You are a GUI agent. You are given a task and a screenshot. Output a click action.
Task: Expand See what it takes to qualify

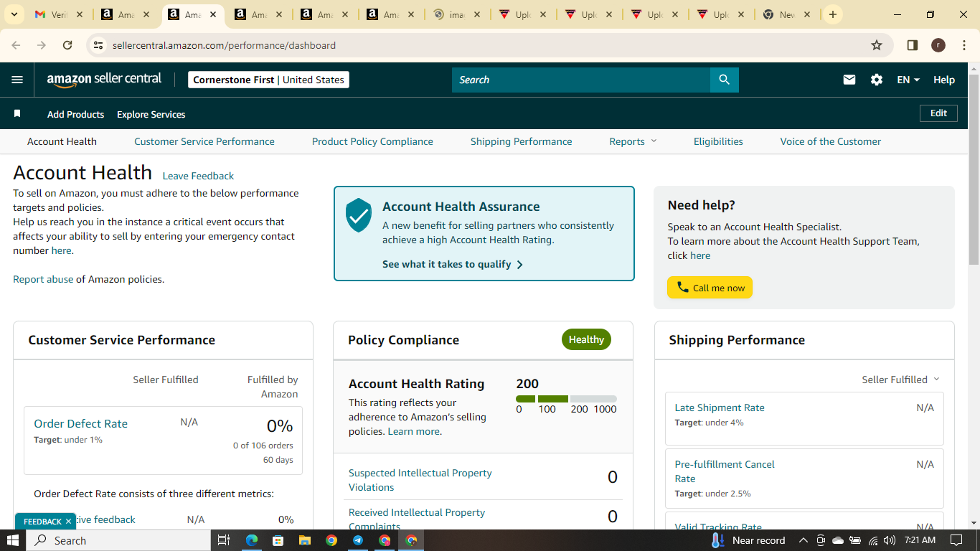click(453, 264)
